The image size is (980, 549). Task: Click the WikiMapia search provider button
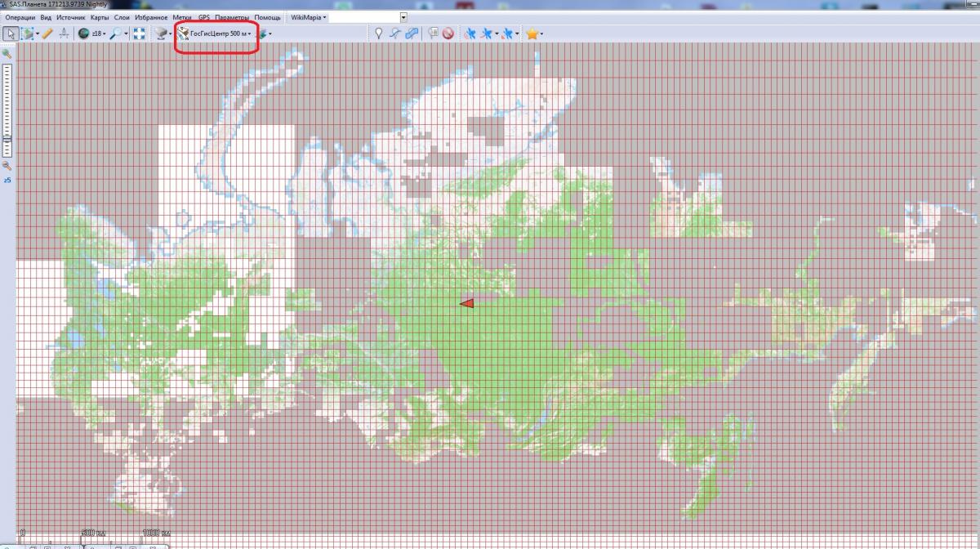[x=309, y=17]
